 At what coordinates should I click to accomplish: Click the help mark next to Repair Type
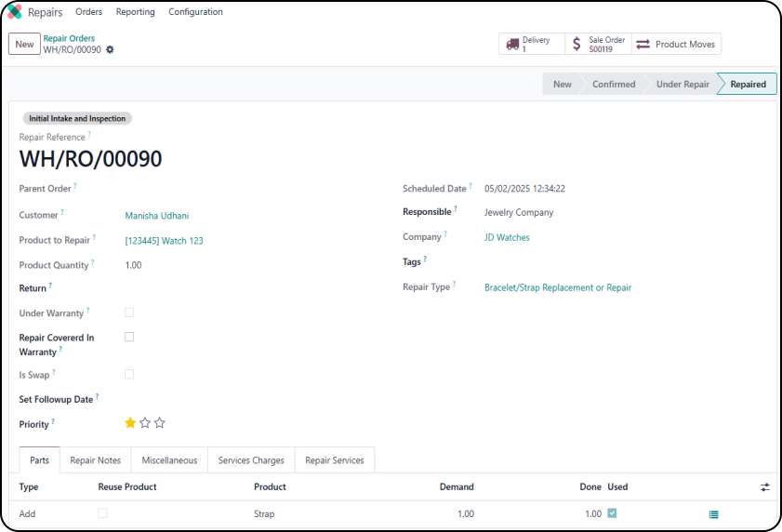point(454,284)
